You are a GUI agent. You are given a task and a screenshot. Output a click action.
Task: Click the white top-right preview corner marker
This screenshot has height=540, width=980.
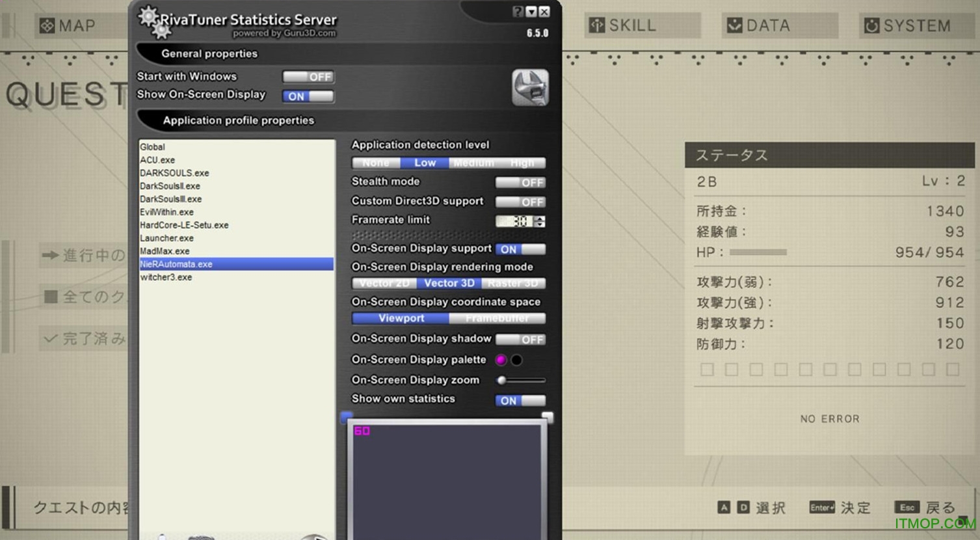[548, 417]
